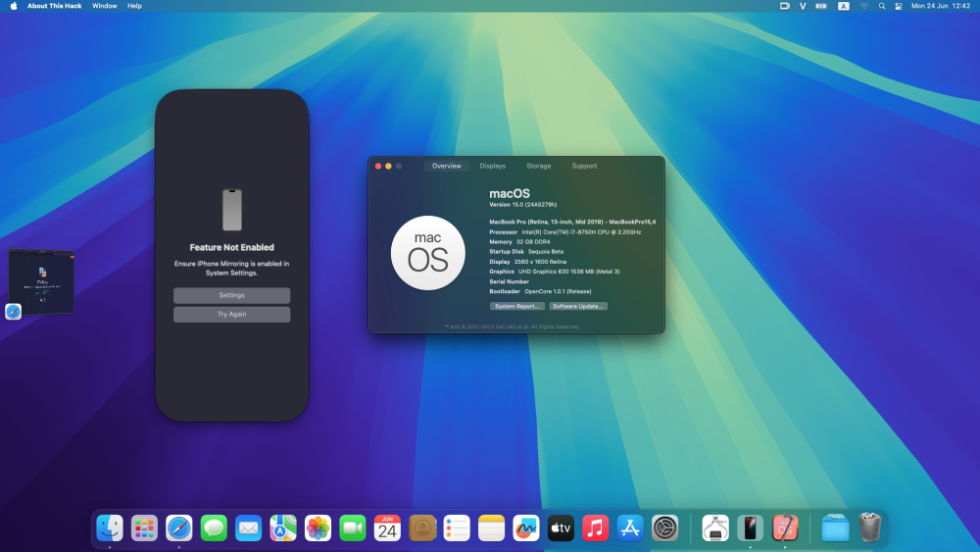
Task: Click the Wi-Fi status icon
Action: point(864,6)
